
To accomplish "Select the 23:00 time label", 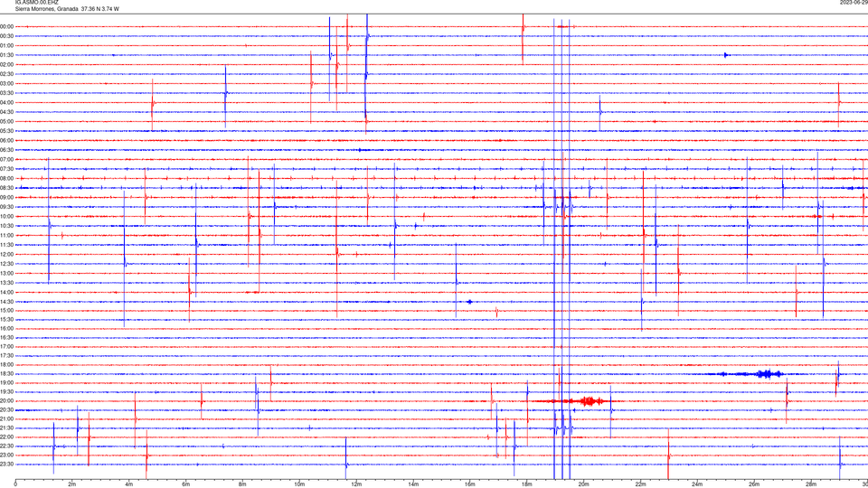I will click(x=6, y=455).
